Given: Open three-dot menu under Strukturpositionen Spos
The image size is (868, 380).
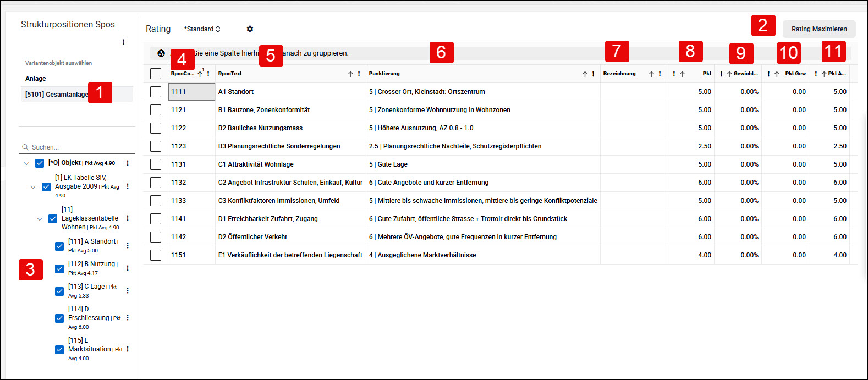Looking at the screenshot, I should point(123,42).
